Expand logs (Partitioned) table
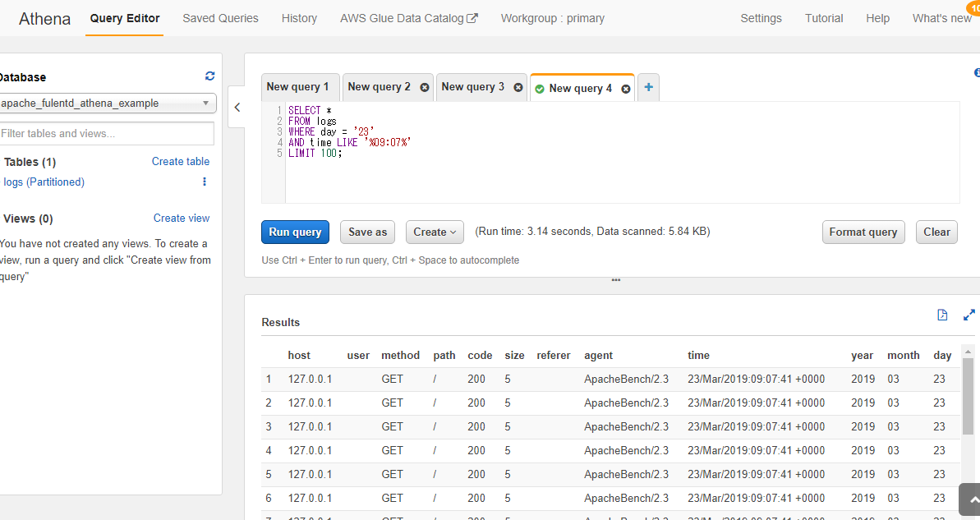This screenshot has width=980, height=520. [x=44, y=182]
